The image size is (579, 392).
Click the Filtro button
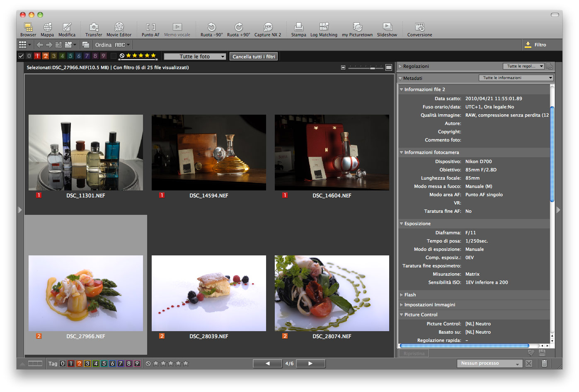pos(535,45)
